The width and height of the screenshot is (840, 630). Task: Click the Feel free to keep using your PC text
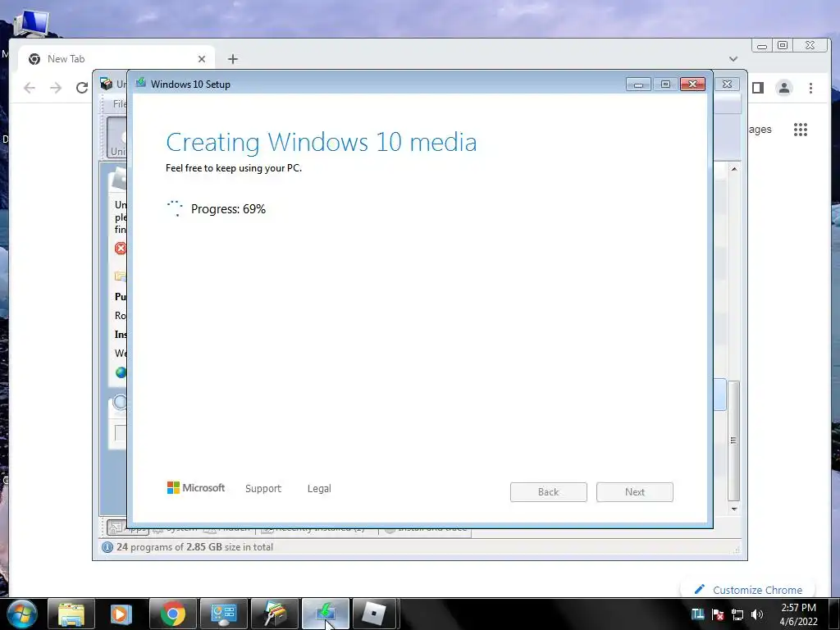pos(234,168)
